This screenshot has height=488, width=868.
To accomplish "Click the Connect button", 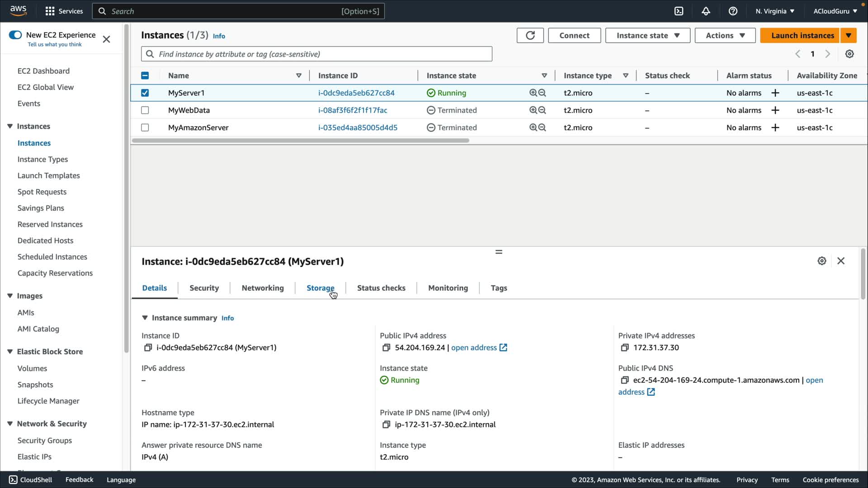I will click(574, 35).
